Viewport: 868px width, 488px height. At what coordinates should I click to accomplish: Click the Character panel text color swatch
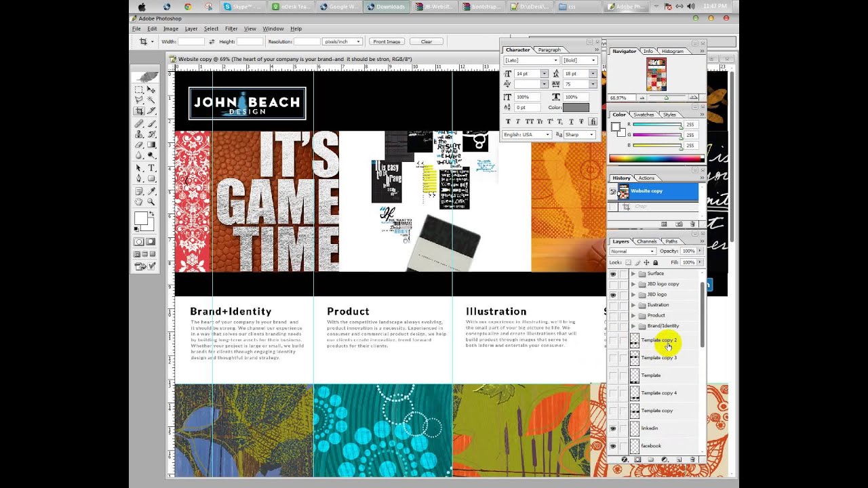576,107
